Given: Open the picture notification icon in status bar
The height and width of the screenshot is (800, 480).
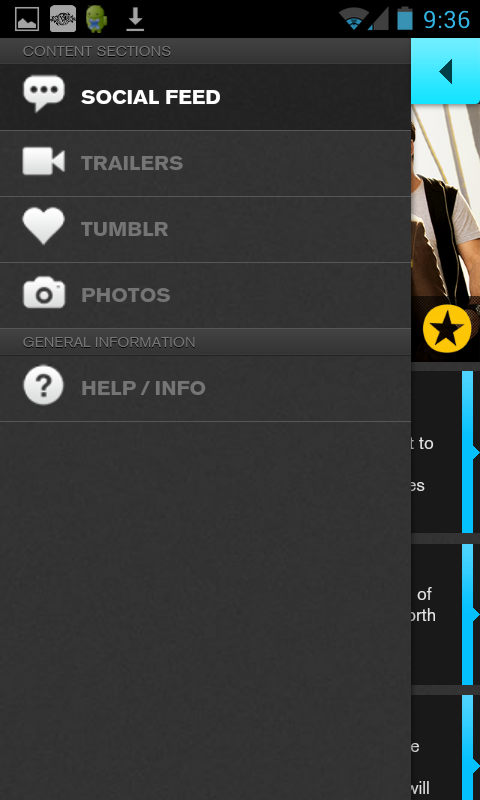Looking at the screenshot, I should [27, 19].
